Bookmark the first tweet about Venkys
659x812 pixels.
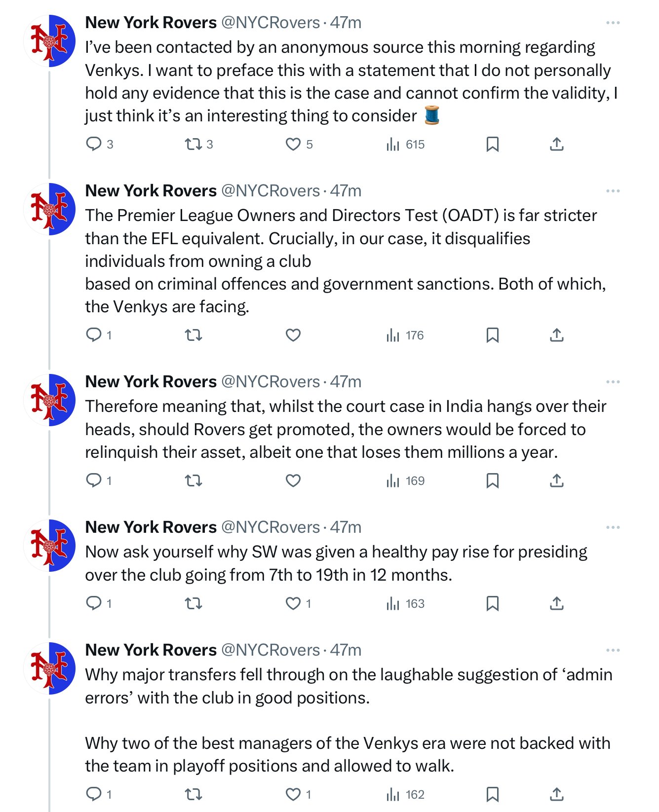[492, 144]
